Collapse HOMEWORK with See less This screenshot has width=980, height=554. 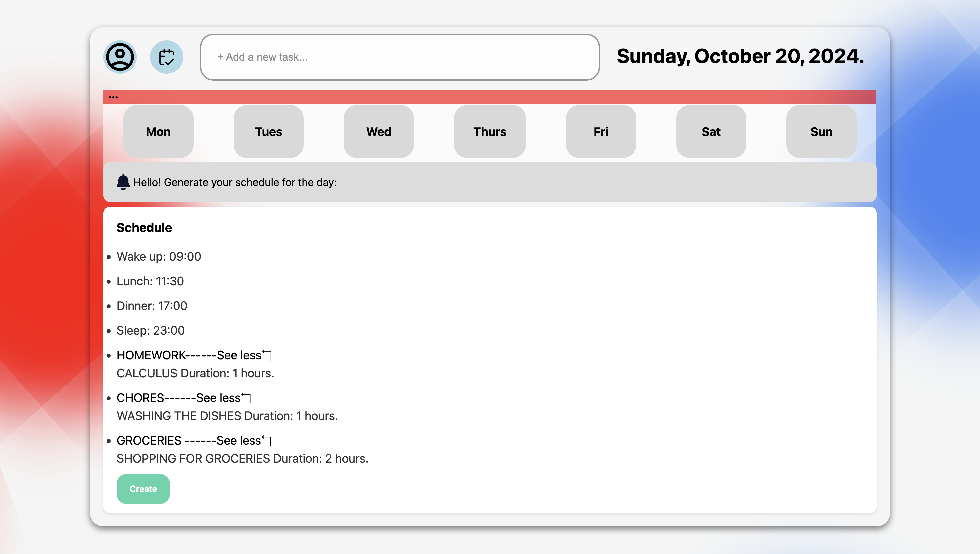click(239, 355)
